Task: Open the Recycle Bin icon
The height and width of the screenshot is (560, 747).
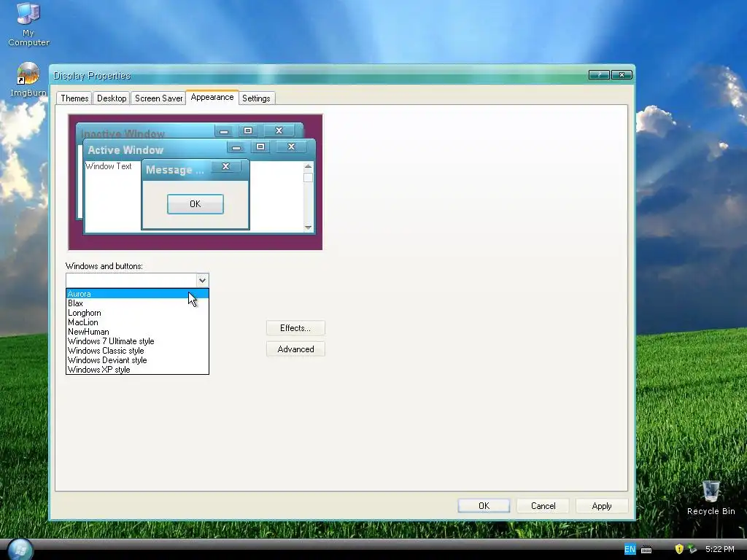Action: click(711, 497)
